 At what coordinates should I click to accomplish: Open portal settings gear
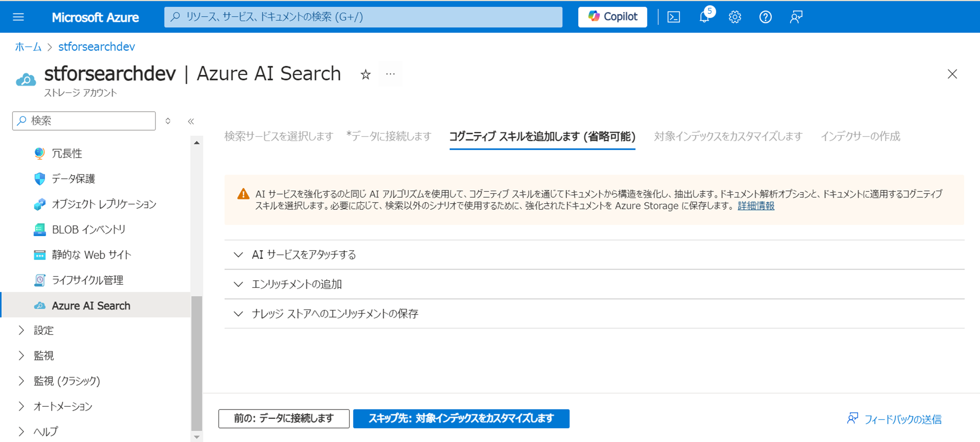(x=735, y=17)
